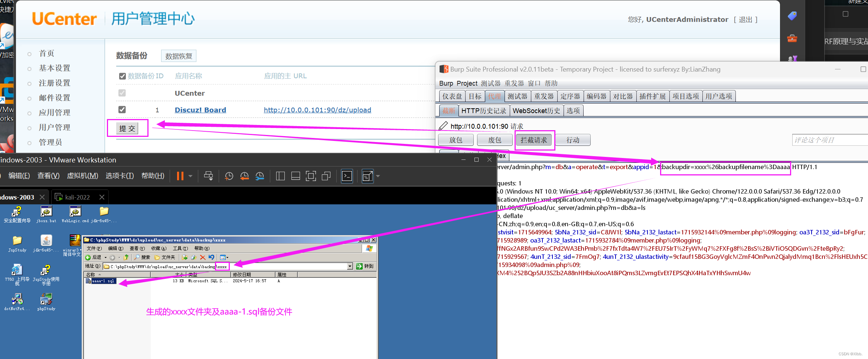Expand the Explorer address bar dropdown

tap(350, 266)
